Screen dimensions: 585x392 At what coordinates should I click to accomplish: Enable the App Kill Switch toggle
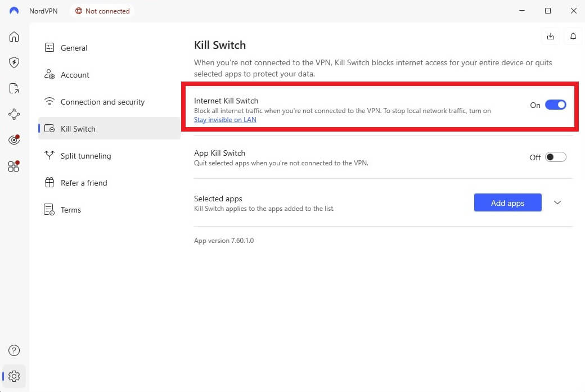tap(555, 157)
